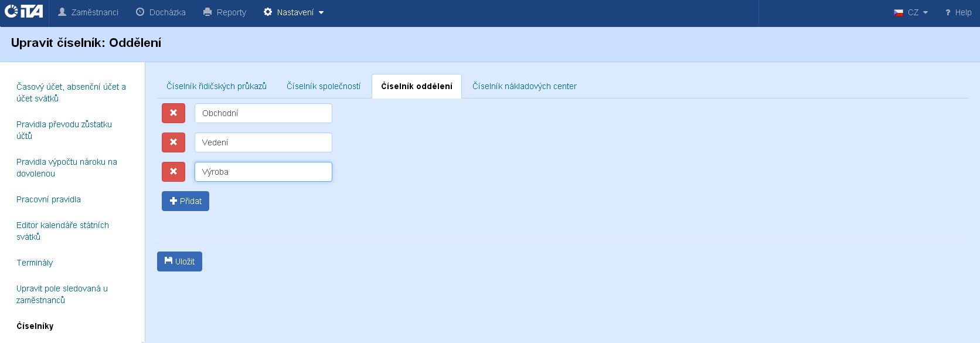Delete the Výroba department entry
The width and height of the screenshot is (980, 343).
[173, 172]
